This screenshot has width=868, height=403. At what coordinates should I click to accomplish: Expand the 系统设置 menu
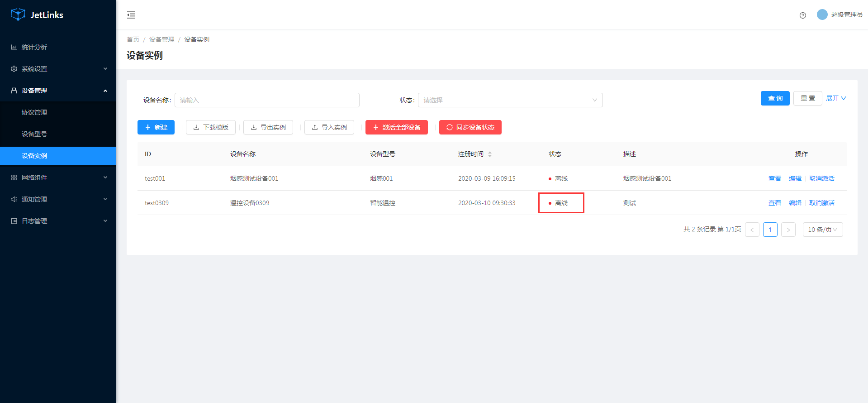(x=58, y=69)
